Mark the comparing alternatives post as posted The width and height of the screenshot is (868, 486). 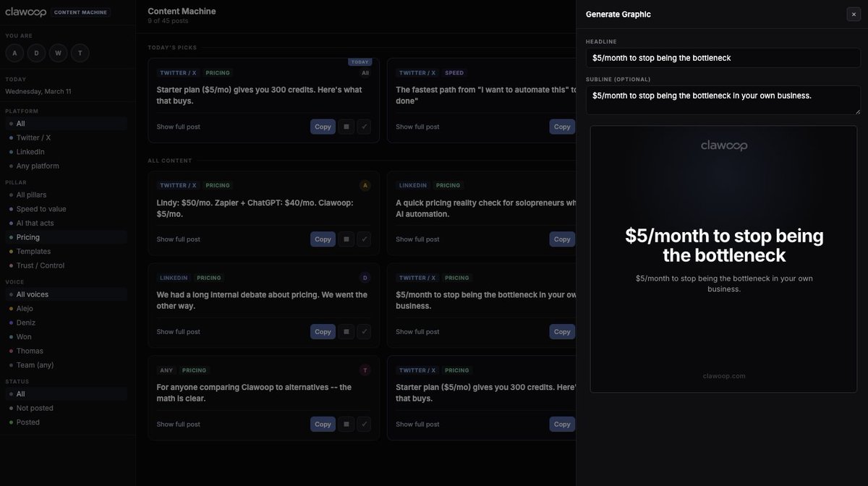364,425
